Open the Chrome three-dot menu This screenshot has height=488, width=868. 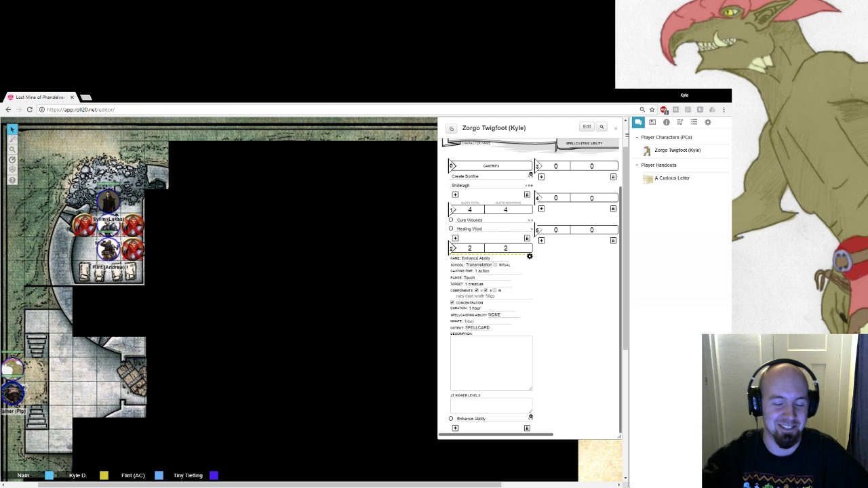click(x=724, y=110)
